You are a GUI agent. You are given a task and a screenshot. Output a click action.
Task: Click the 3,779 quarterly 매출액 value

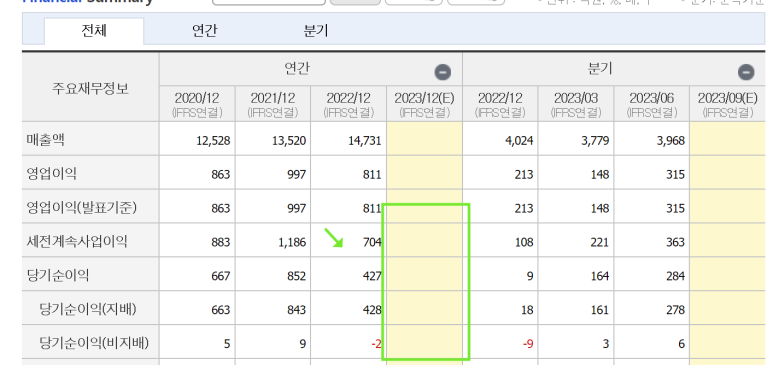596,141
